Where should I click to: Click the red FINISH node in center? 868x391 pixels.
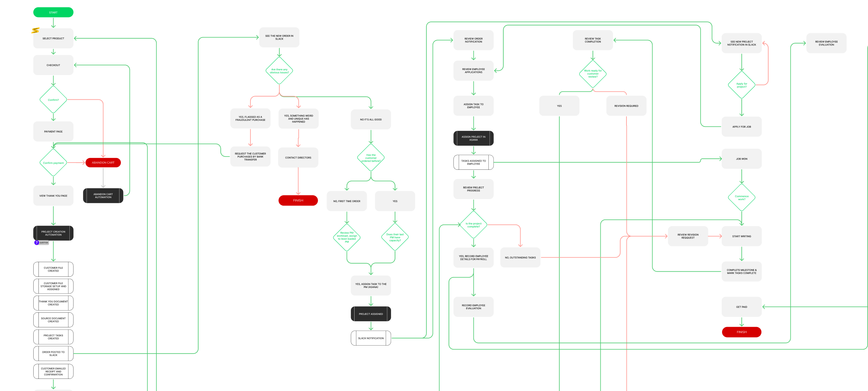point(298,200)
